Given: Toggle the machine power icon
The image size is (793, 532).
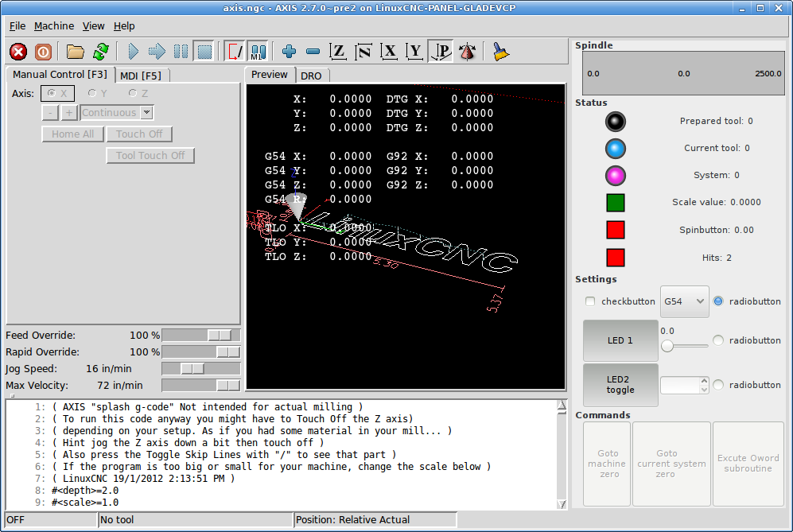Looking at the screenshot, I should coord(43,52).
